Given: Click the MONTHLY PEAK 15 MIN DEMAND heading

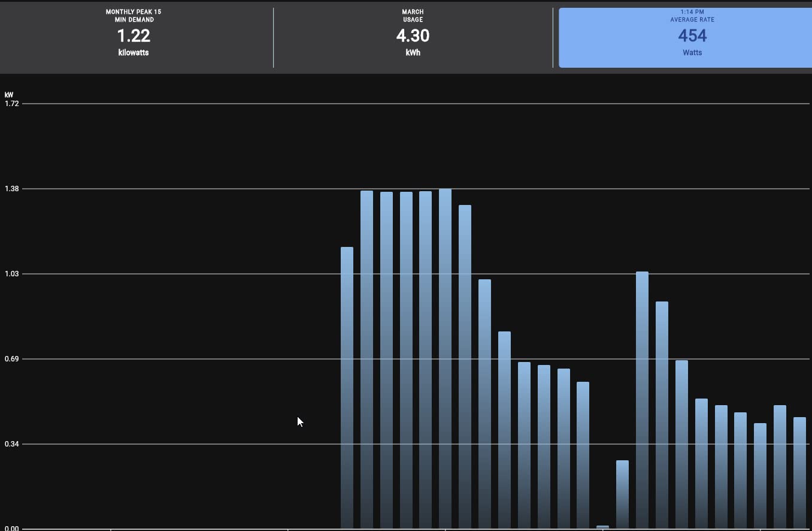Looking at the screenshot, I should pos(134,16).
